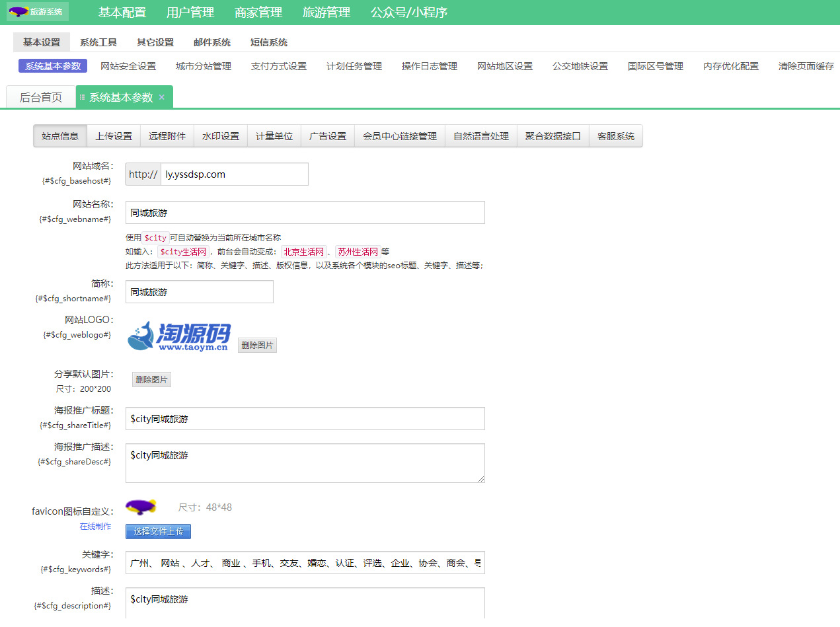Switch to 计量单位 settings tab
Image resolution: width=840 pixels, height=627 pixels.
[x=274, y=136]
